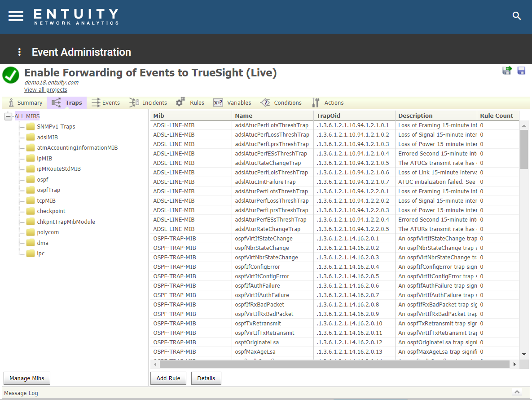Image resolution: width=532 pixels, height=400 pixels.
Task: Click the ospf folder icon
Action: pos(31,179)
